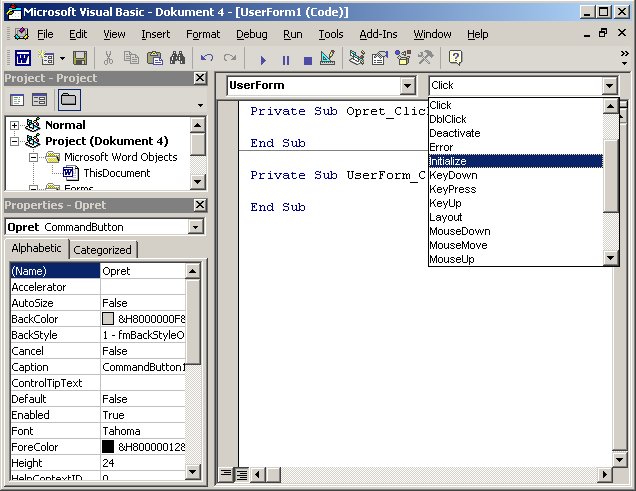Toggle Design Mode icon
The width and height of the screenshot is (636, 491).
328,58
